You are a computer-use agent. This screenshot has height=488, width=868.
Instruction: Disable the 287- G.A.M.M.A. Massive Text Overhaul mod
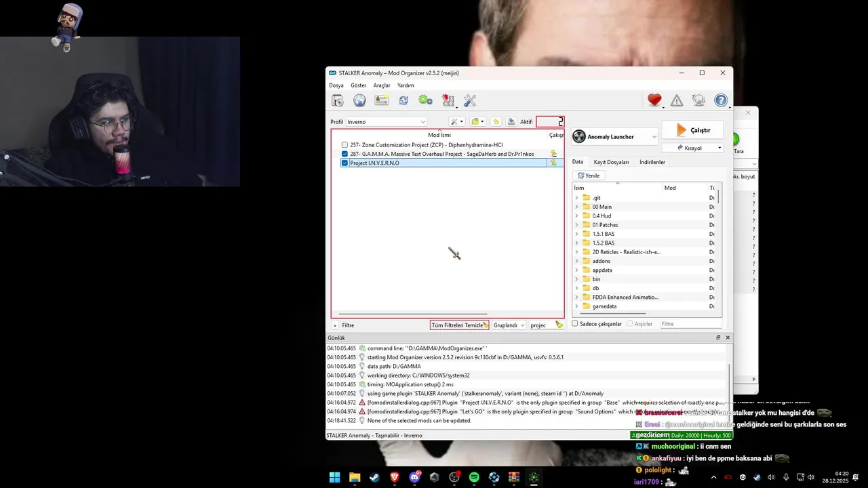tap(344, 154)
